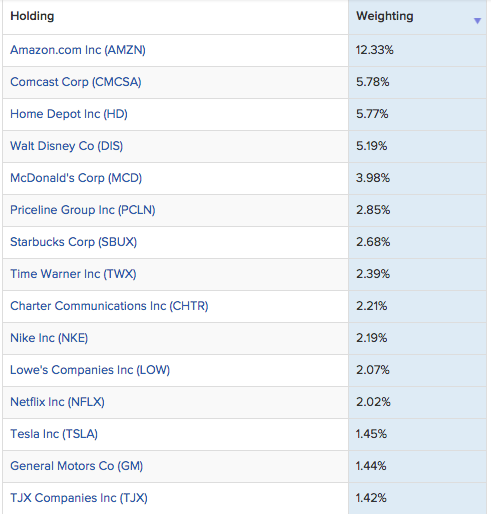Open Lowe's Companies Inc (LOW)

[90, 370]
